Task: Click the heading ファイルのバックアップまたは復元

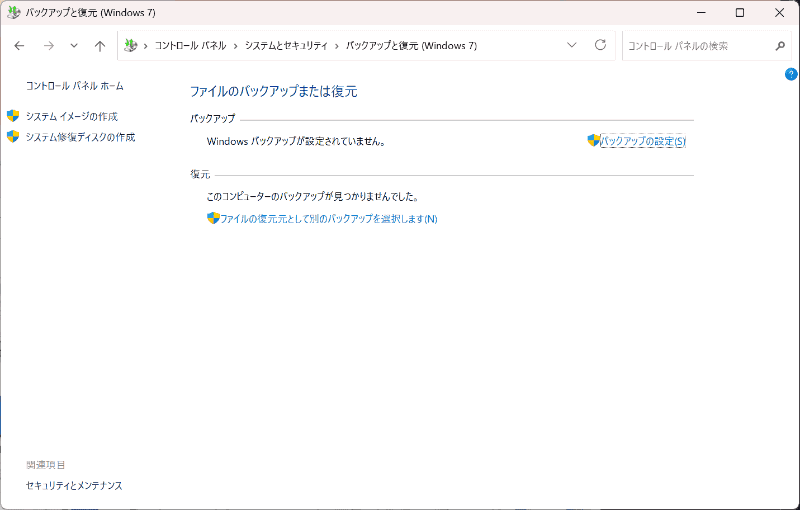Action: pos(273,91)
